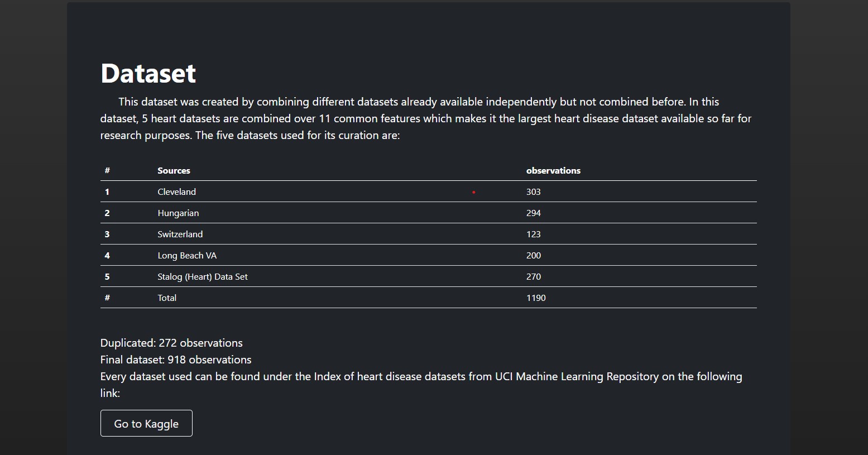
Task: Click the Duplicated: 272 observations line
Action: [171, 343]
